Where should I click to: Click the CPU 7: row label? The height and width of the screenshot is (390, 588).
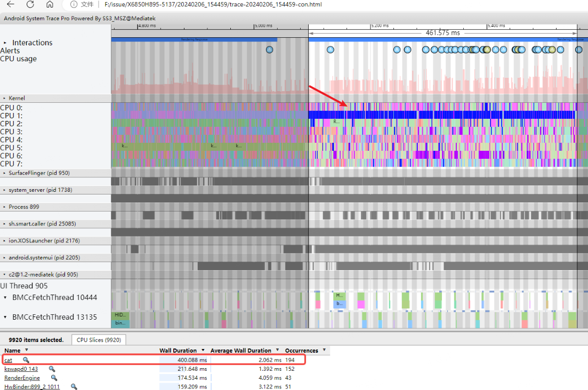(x=11, y=164)
